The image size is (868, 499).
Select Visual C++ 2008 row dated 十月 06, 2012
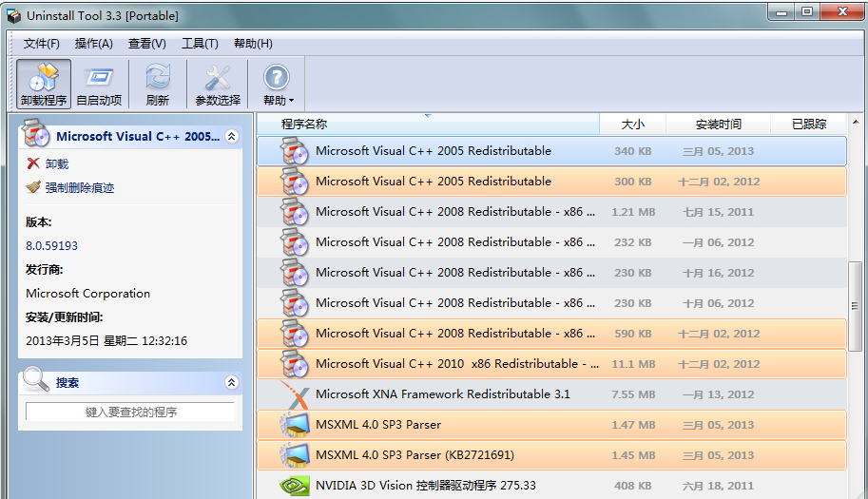tap(552, 303)
